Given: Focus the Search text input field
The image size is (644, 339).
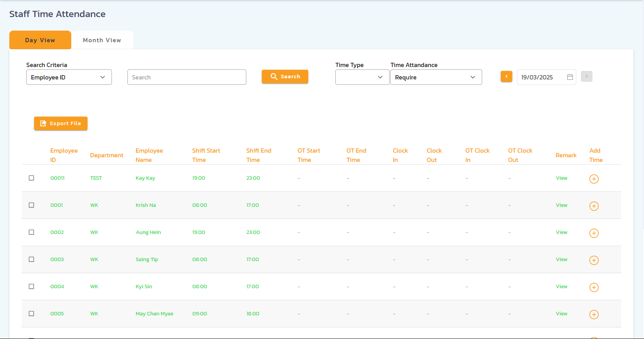Looking at the screenshot, I should coord(187,77).
